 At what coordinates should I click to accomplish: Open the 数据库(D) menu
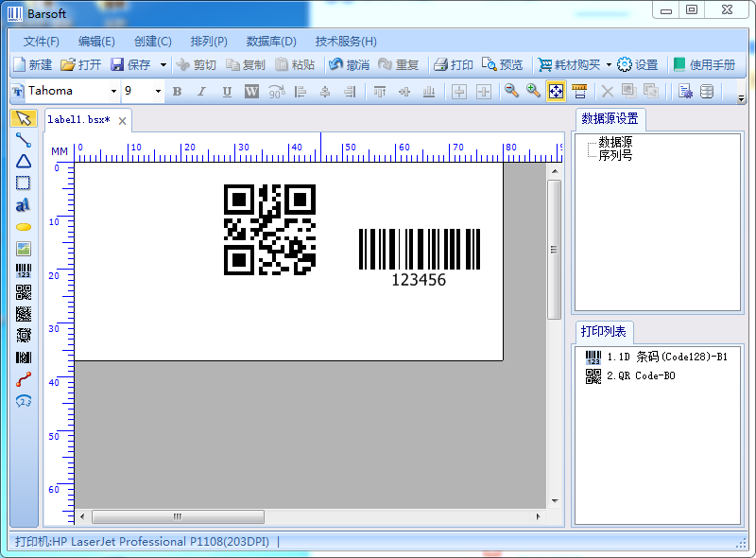271,42
